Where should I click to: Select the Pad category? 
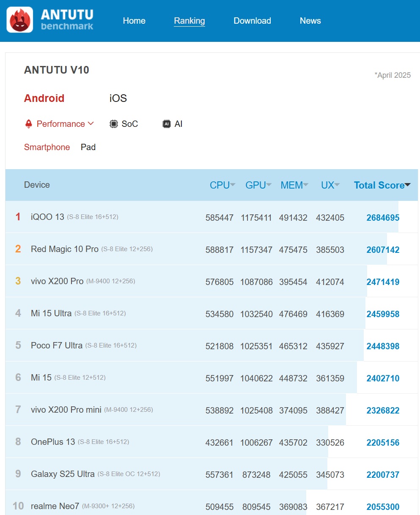point(88,147)
